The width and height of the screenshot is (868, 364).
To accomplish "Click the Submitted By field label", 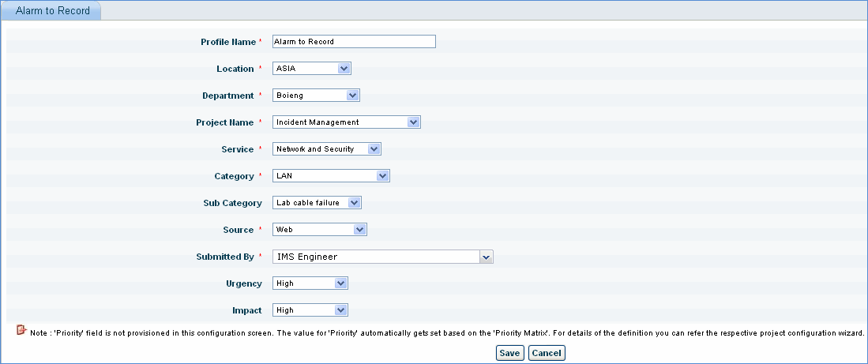I will (225, 257).
